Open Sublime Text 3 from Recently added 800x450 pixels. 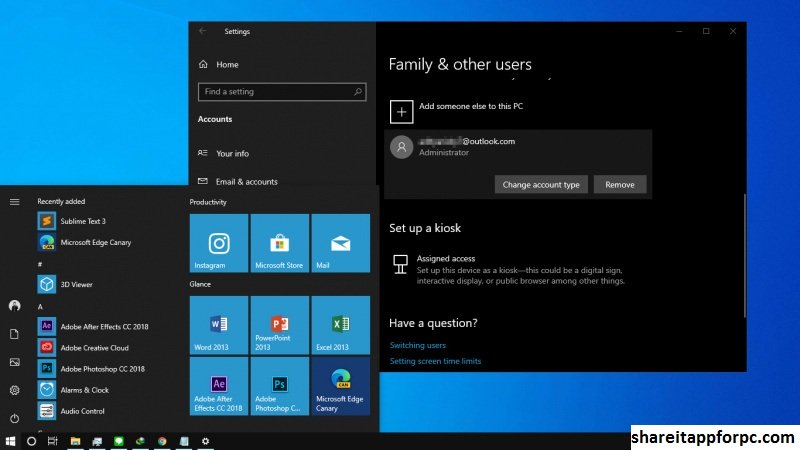click(82, 221)
